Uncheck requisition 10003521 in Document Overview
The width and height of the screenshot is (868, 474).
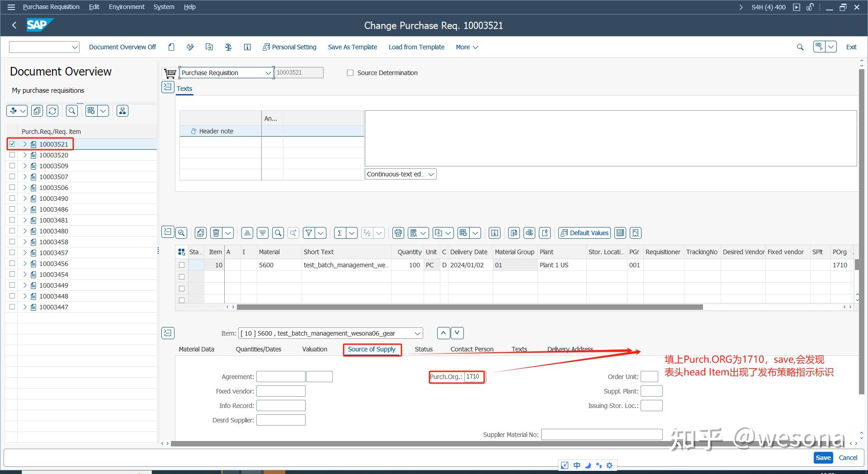pyautogui.click(x=12, y=144)
